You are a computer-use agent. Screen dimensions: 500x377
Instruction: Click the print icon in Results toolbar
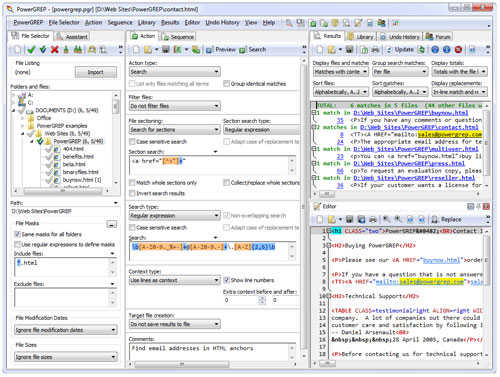coord(375,50)
